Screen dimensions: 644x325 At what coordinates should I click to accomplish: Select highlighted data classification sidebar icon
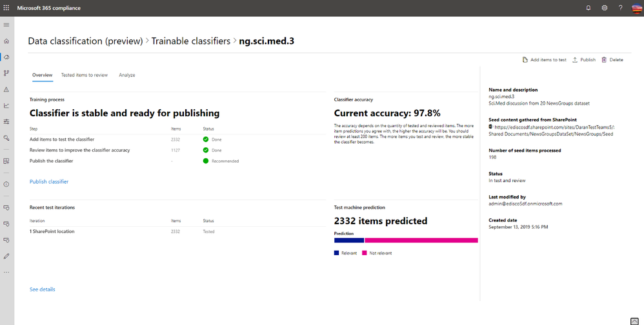click(6, 58)
